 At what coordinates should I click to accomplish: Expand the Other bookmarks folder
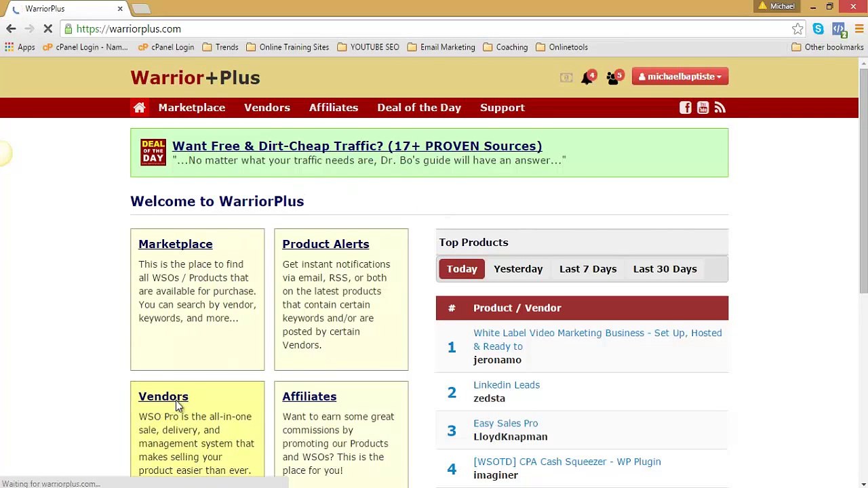coord(828,47)
